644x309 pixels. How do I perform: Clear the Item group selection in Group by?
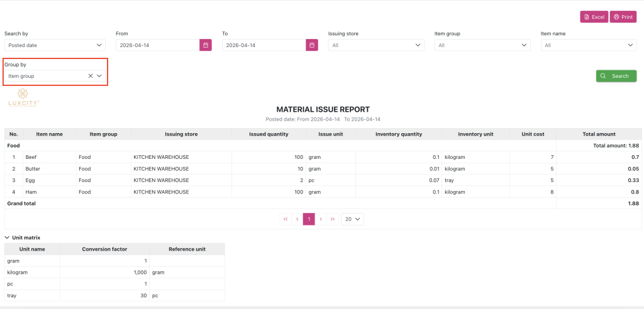[x=91, y=76]
